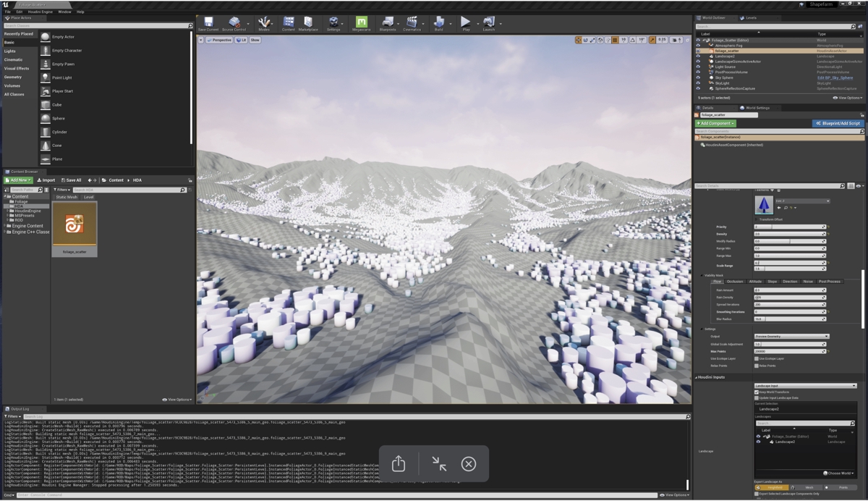Enable Relax Points checkbox
Screen dimensions: 868x501
pyautogui.click(x=757, y=366)
